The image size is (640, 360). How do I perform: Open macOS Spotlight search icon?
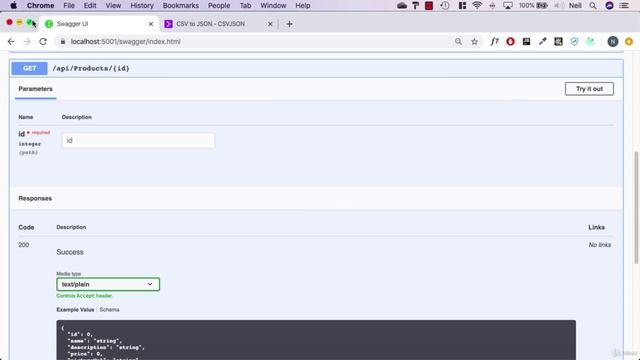click(593, 6)
